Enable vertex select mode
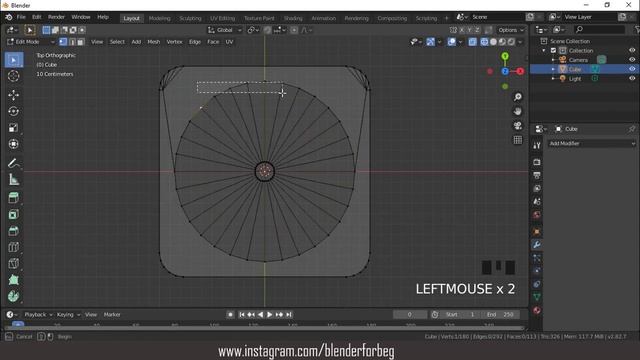 click(63, 42)
